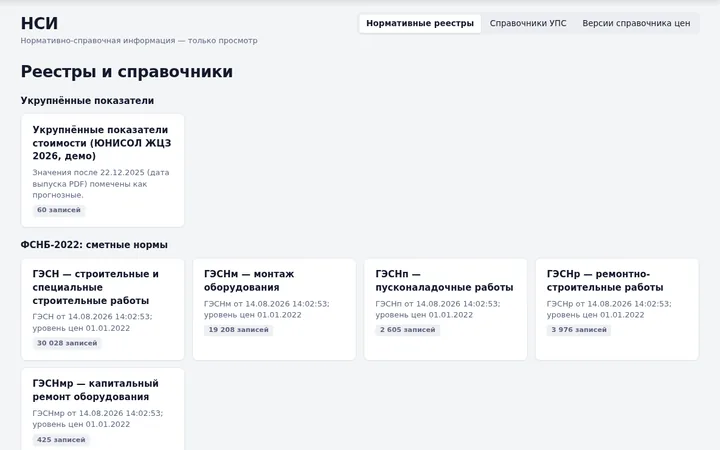720x450 pixels.
Task: Click the Укрупнённые показатели section heading
Action: click(87, 101)
